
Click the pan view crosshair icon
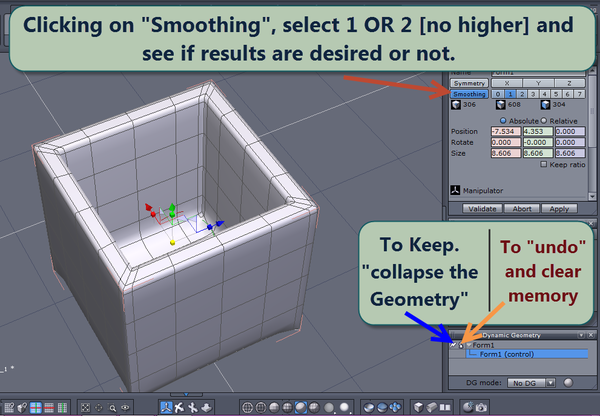coord(99,408)
